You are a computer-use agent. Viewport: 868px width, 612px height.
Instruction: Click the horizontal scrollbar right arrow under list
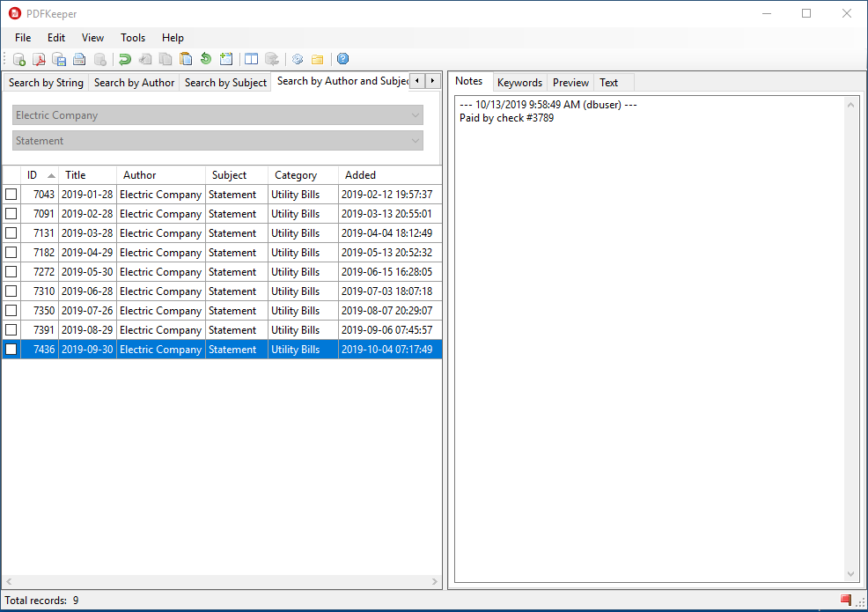coord(435,581)
